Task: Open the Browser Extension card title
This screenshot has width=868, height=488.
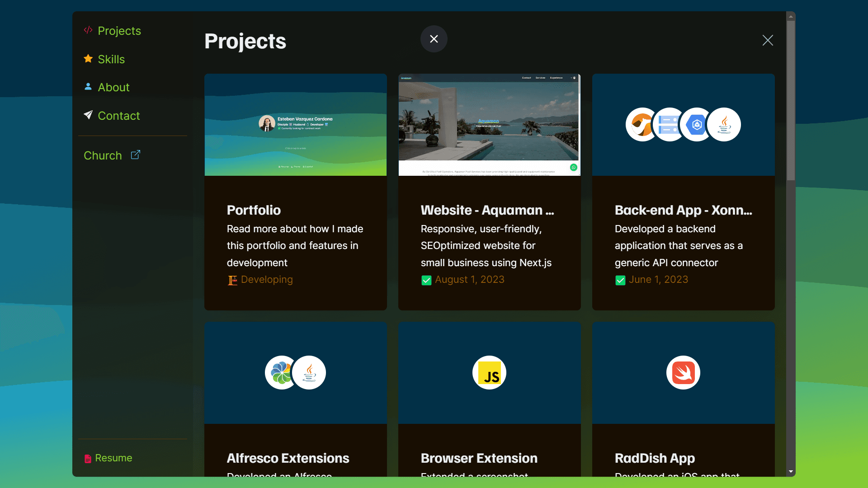Action: pyautogui.click(x=479, y=458)
